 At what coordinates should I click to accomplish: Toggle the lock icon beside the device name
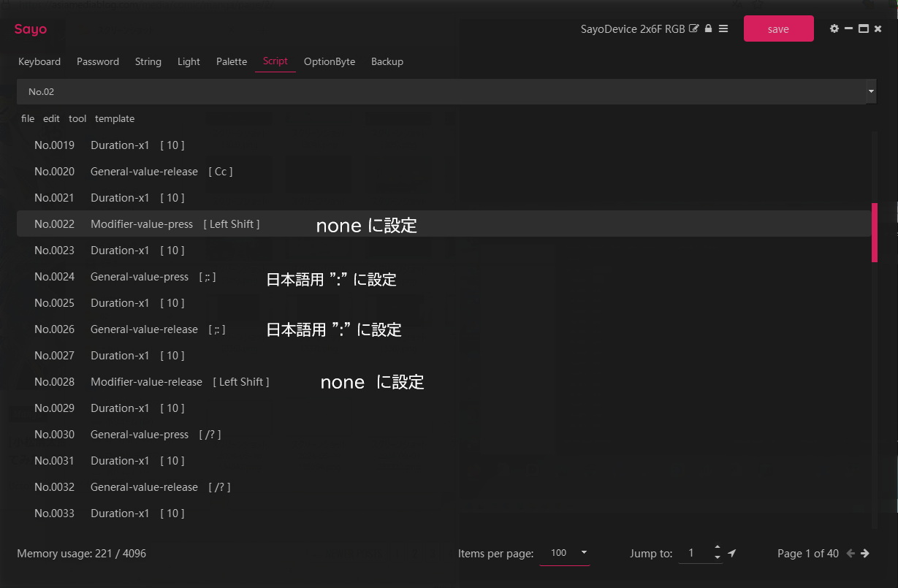[x=707, y=28]
